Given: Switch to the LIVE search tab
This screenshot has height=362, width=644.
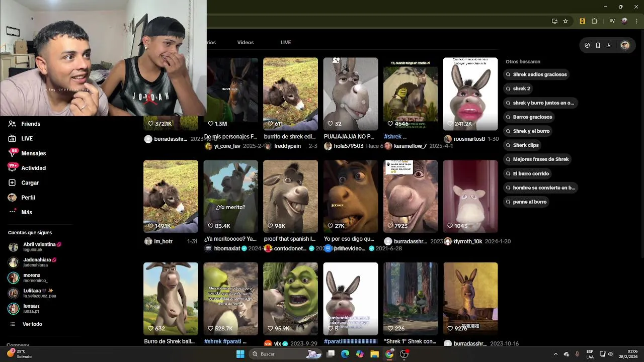Looking at the screenshot, I should click(x=286, y=42).
